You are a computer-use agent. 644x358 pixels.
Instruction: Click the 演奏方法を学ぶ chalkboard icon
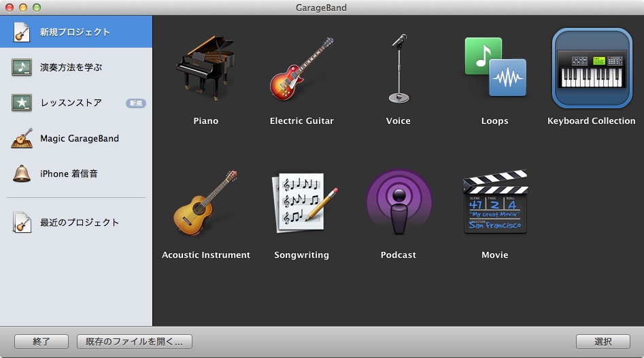point(22,67)
